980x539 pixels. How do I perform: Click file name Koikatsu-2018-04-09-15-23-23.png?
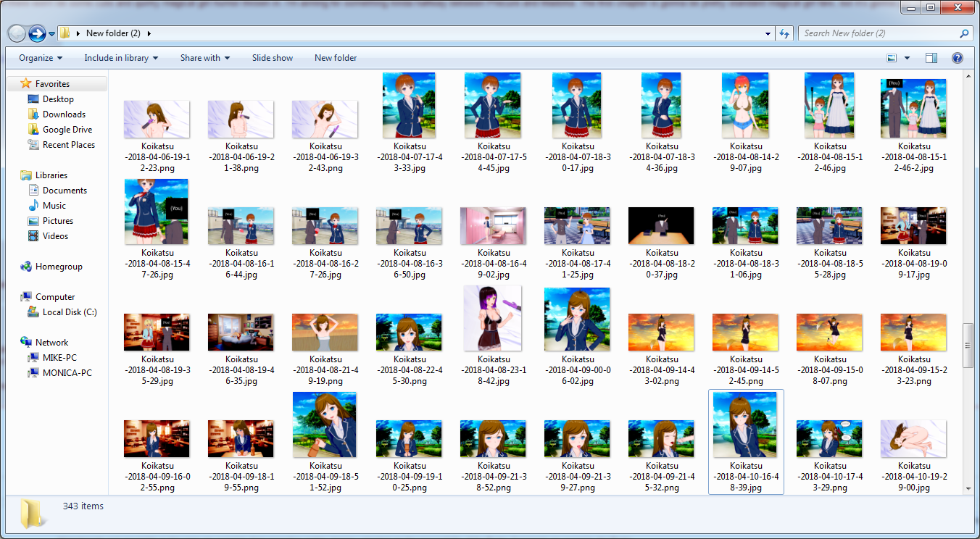pos(914,370)
